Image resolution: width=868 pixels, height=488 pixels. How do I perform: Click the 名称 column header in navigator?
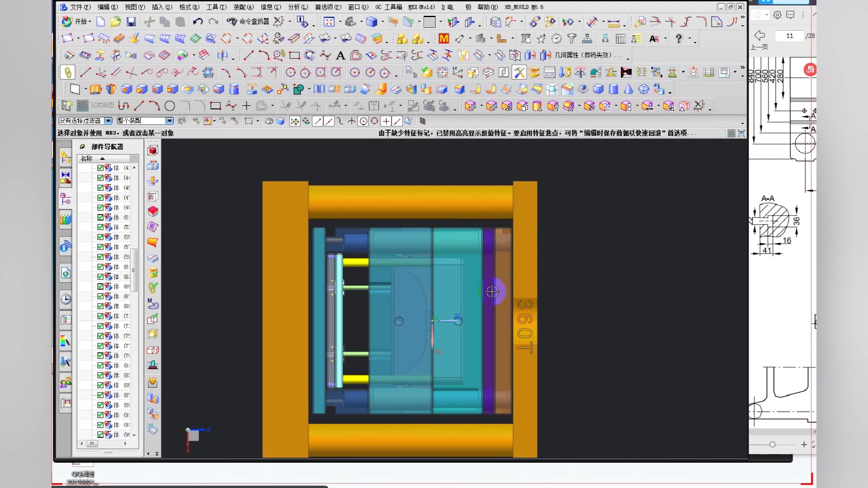[x=87, y=159]
